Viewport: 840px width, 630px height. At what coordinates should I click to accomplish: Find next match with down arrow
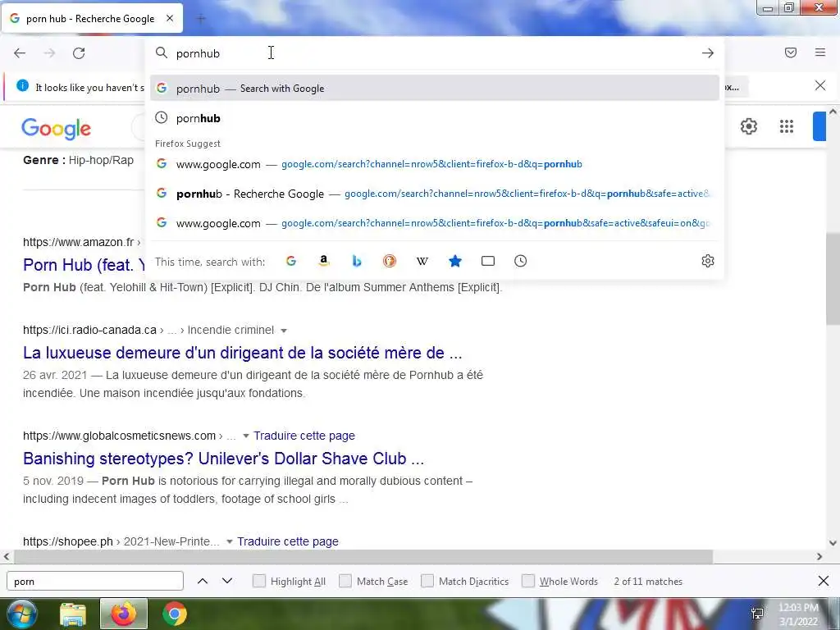point(227,581)
